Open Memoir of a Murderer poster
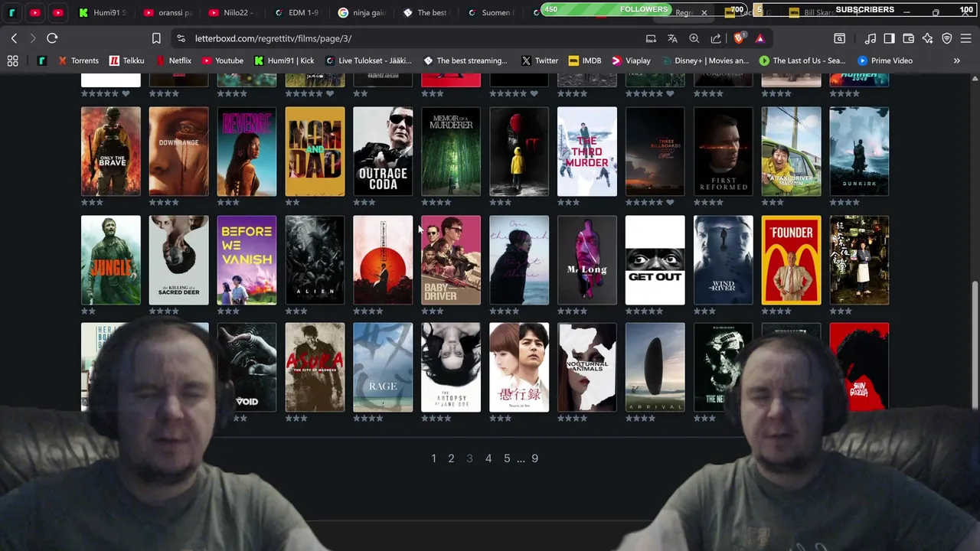 (451, 152)
